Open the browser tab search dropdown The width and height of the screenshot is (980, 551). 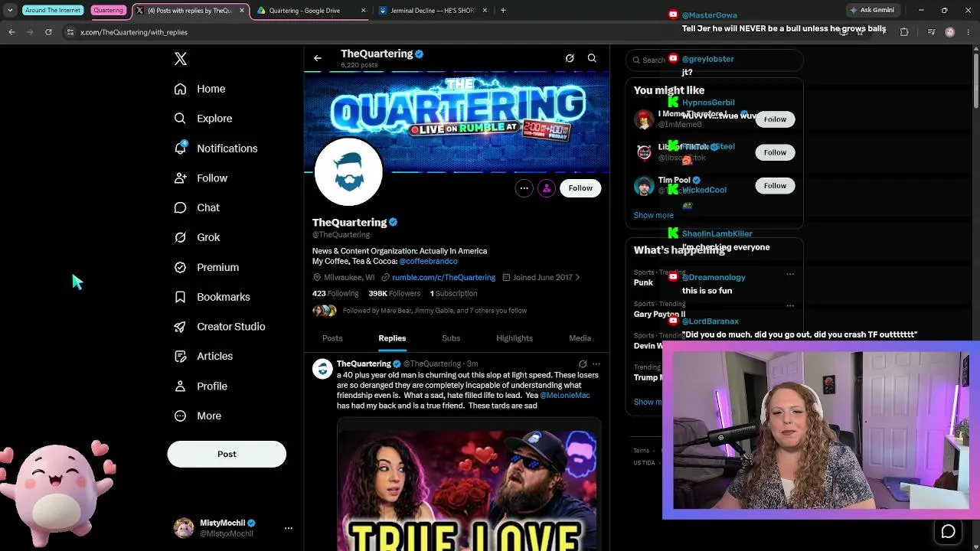pos(10,11)
